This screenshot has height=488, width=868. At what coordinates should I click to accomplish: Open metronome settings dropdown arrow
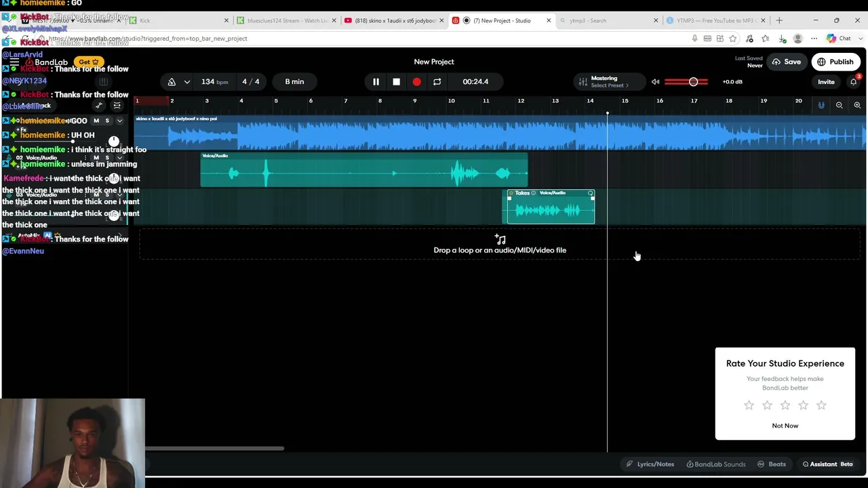(186, 82)
